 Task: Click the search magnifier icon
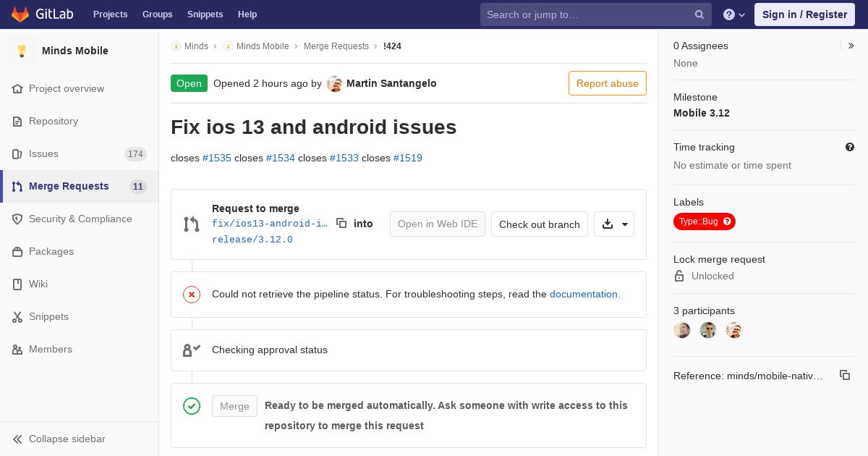point(699,14)
